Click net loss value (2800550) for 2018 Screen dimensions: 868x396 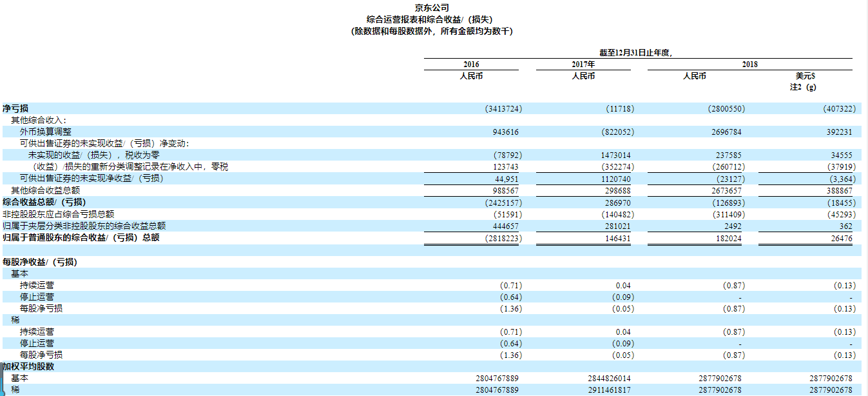coord(726,109)
